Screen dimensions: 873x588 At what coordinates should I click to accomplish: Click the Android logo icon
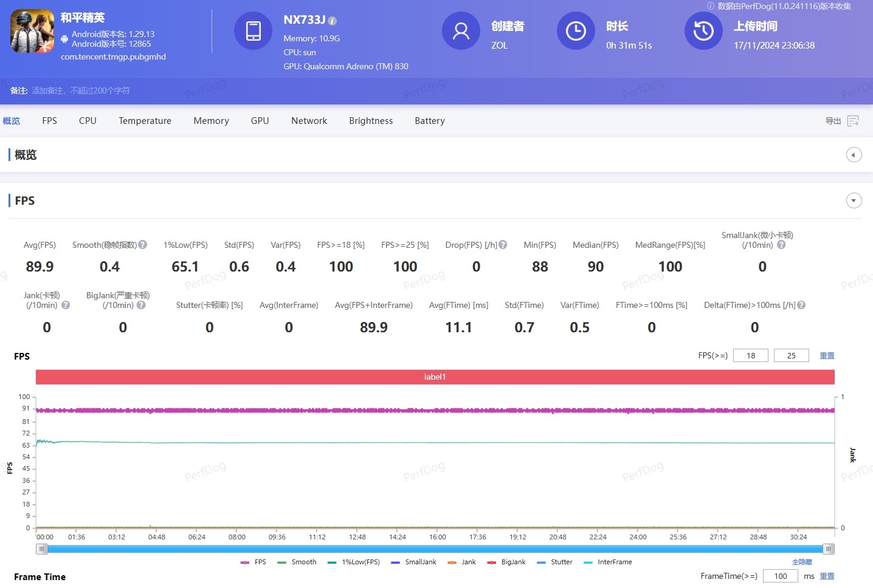[x=64, y=39]
